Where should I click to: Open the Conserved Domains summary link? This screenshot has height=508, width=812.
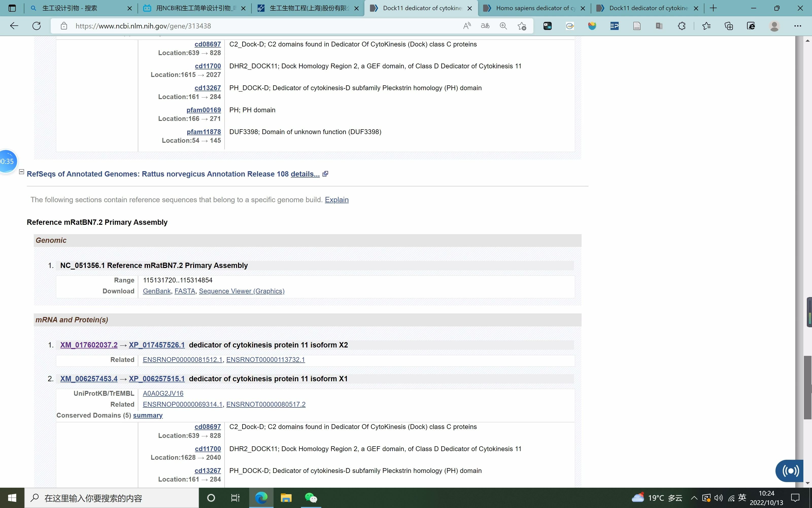click(148, 416)
